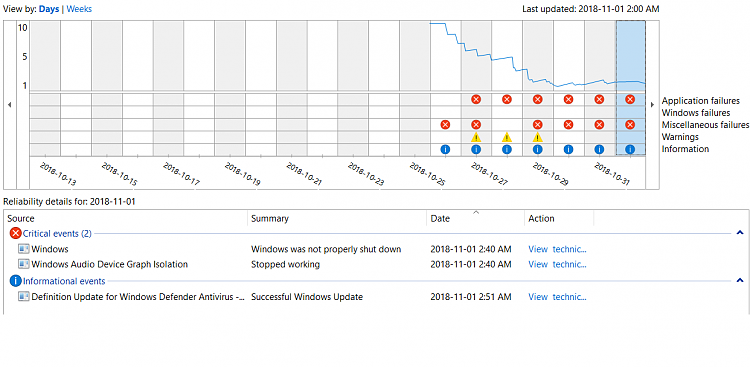Image resolution: width=750 pixels, height=367 pixels.
Task: Click the '2018-10-13' date axis label
Action: pos(58,174)
